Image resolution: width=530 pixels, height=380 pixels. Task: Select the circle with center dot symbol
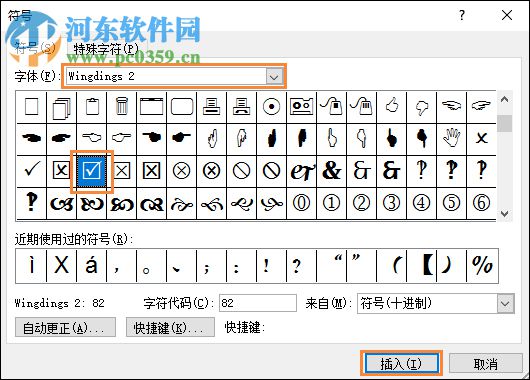tap(271, 107)
